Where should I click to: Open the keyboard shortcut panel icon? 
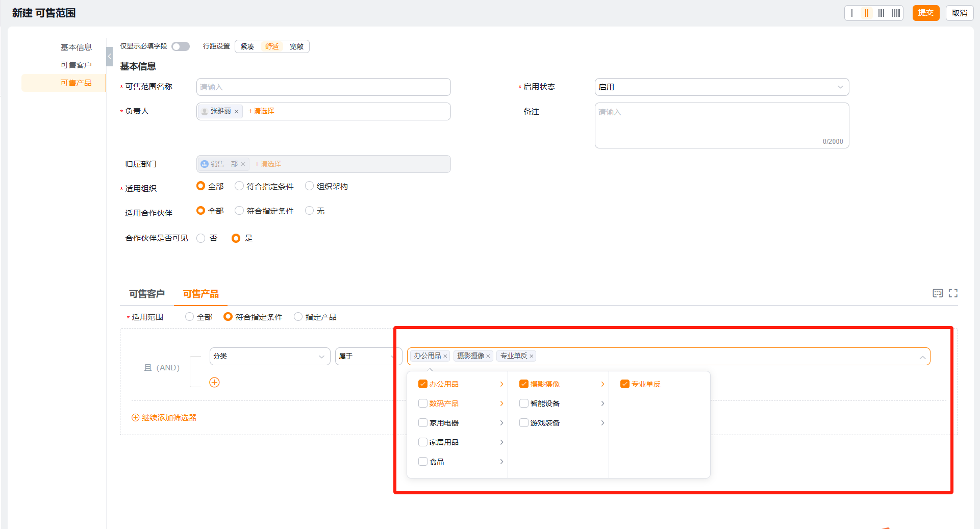[x=938, y=293]
